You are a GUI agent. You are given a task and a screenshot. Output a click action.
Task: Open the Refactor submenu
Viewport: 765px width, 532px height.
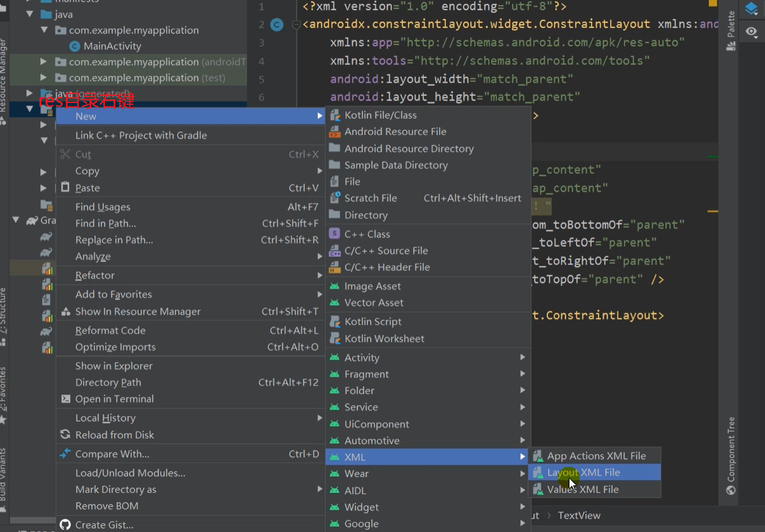tap(190, 275)
